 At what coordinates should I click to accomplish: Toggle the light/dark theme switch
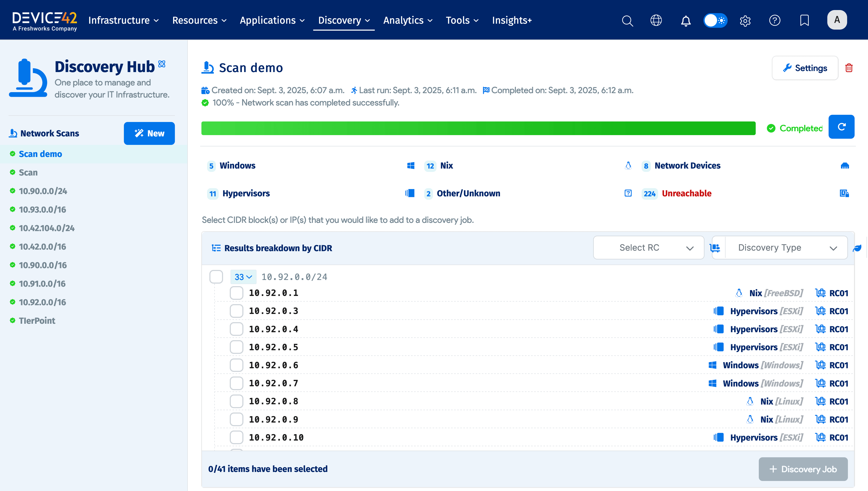tap(715, 21)
